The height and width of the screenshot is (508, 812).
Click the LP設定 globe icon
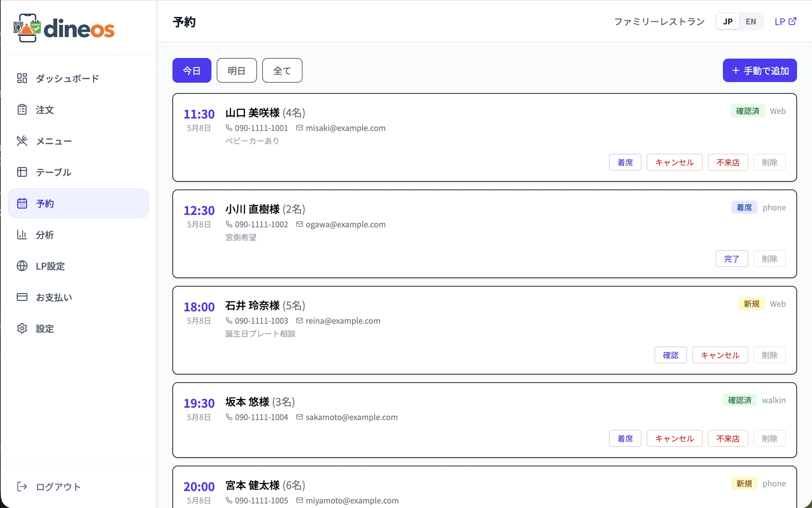point(22,266)
